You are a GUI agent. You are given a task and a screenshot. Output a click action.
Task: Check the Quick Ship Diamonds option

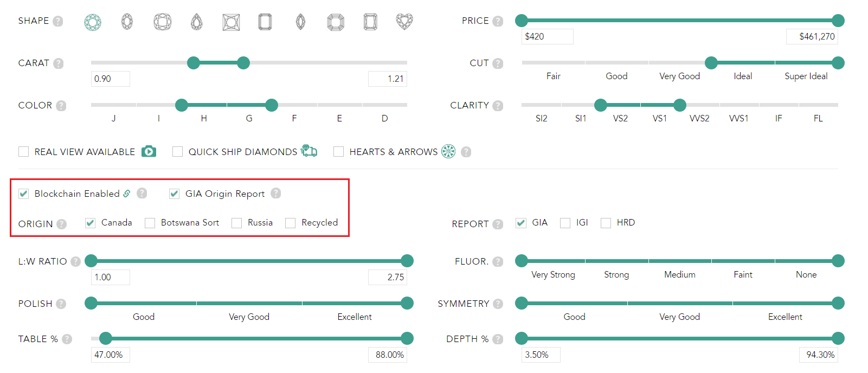click(177, 152)
